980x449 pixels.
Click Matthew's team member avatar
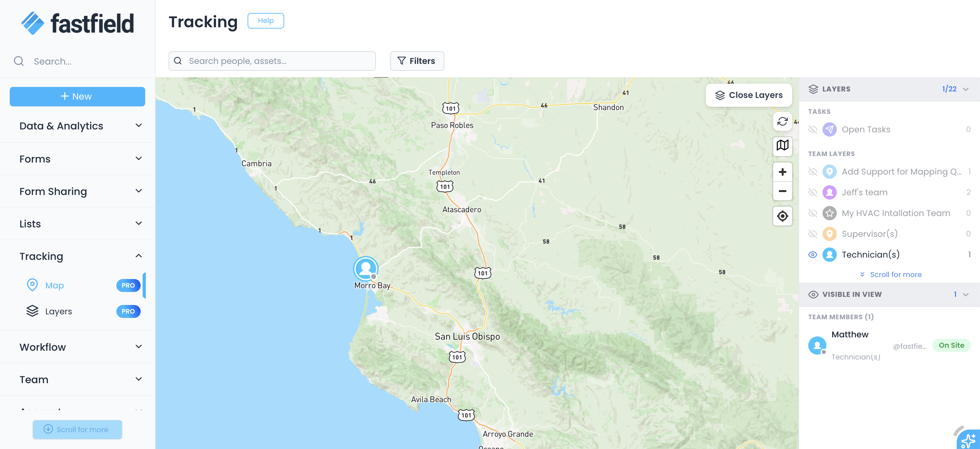[x=817, y=346]
